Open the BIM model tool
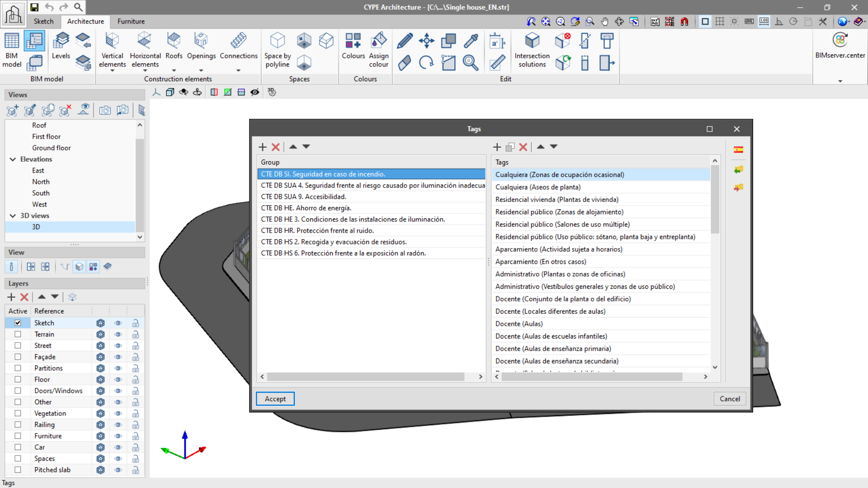 pyautogui.click(x=12, y=50)
